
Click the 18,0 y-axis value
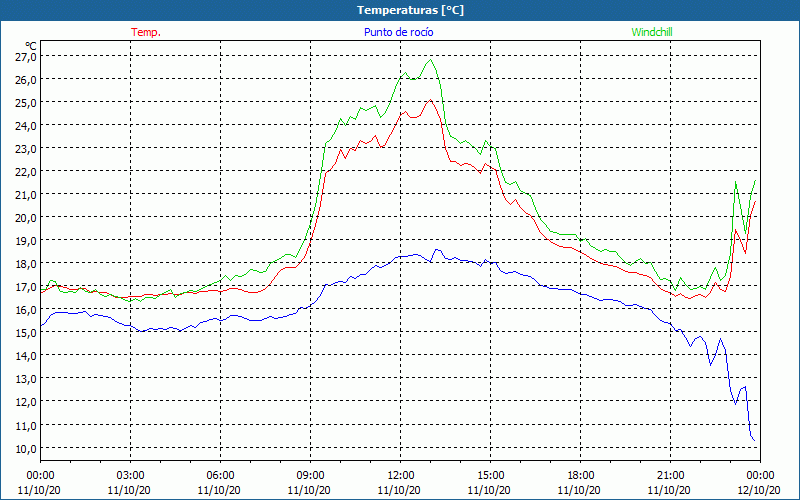tap(26, 264)
